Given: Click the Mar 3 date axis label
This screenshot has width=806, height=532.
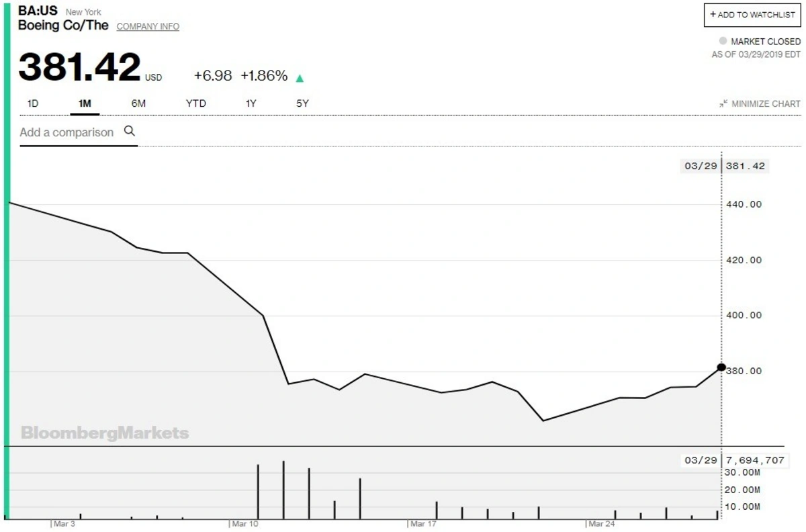Looking at the screenshot, I should [x=64, y=523].
